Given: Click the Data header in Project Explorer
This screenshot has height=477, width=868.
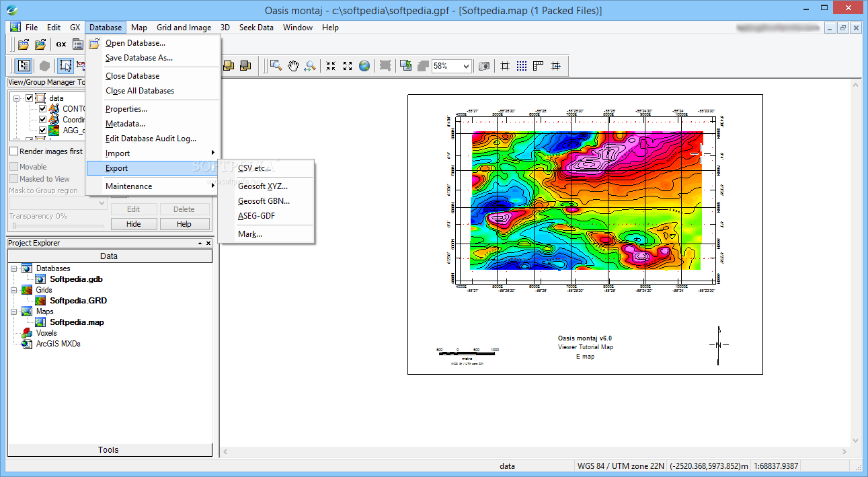Looking at the screenshot, I should pyautogui.click(x=109, y=256).
